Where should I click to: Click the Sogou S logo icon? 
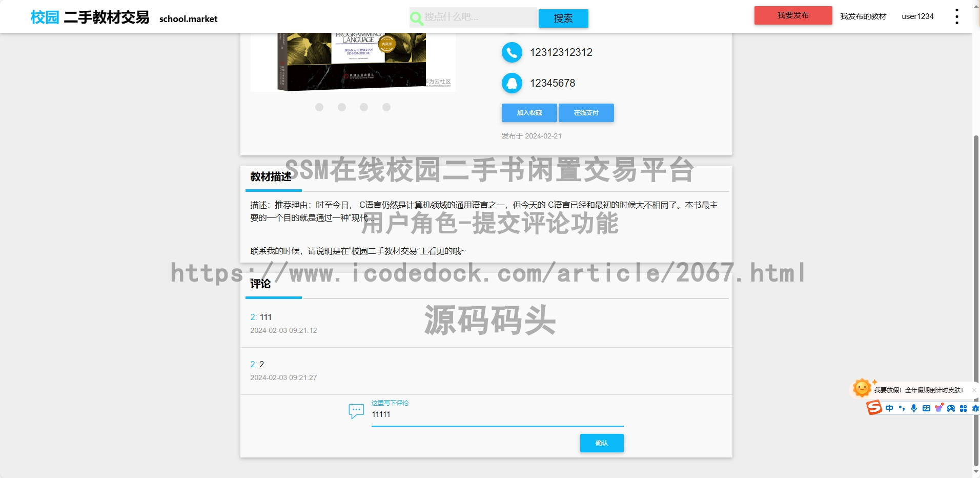(x=874, y=408)
